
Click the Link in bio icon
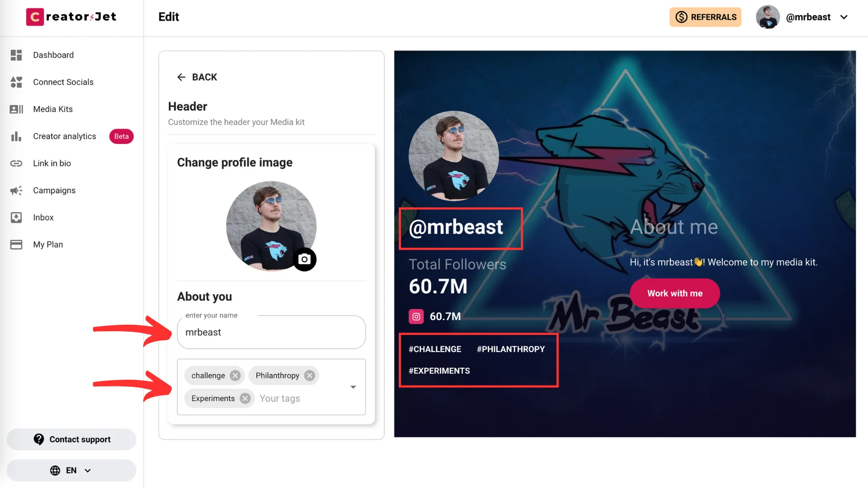[16, 163]
